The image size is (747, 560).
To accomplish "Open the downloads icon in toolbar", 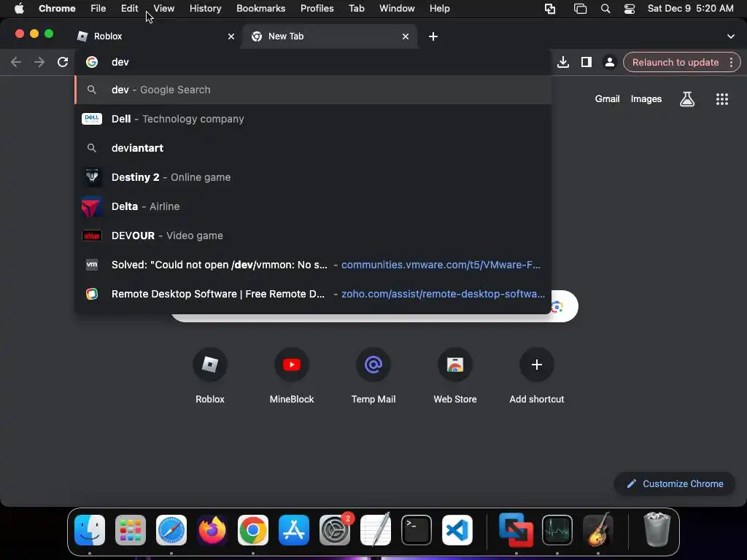I will [563, 62].
